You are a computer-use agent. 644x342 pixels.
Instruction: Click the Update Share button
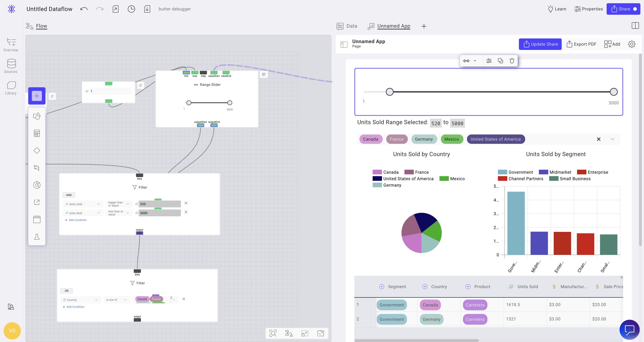point(540,44)
